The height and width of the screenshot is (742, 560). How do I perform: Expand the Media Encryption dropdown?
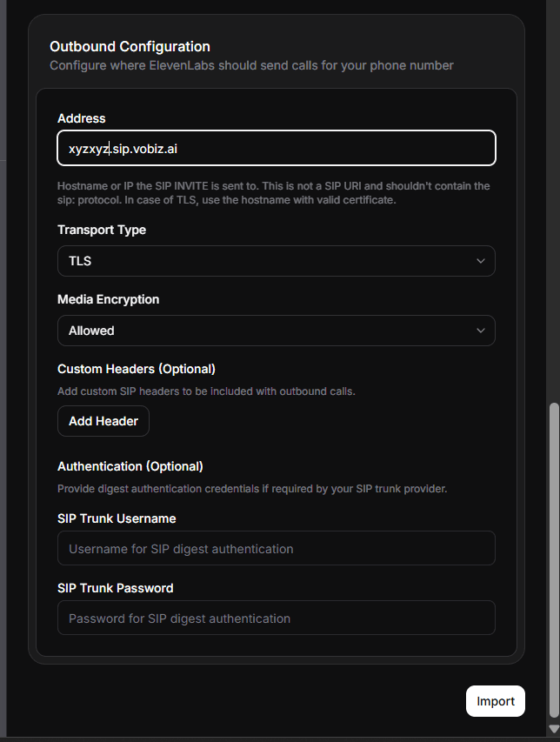coord(276,331)
